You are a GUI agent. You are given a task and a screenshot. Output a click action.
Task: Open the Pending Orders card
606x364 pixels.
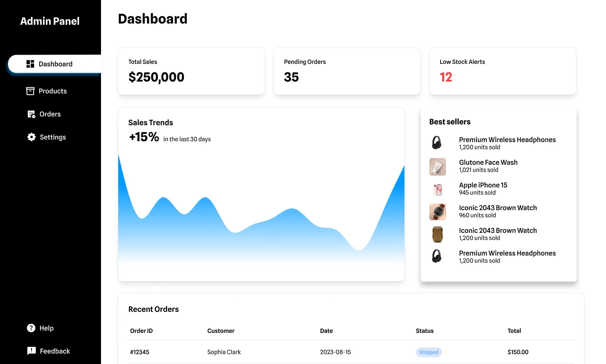(x=347, y=71)
